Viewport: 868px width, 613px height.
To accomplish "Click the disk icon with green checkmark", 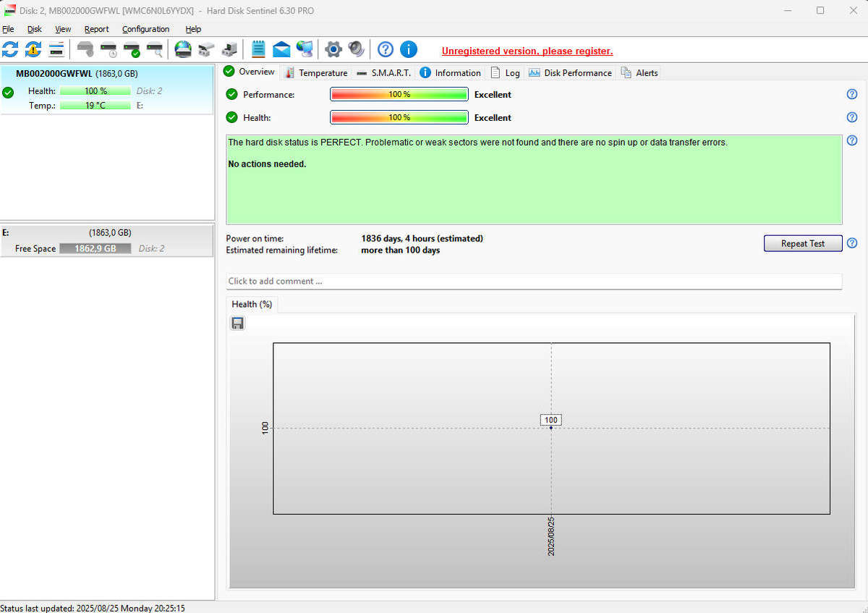I will pyautogui.click(x=132, y=49).
